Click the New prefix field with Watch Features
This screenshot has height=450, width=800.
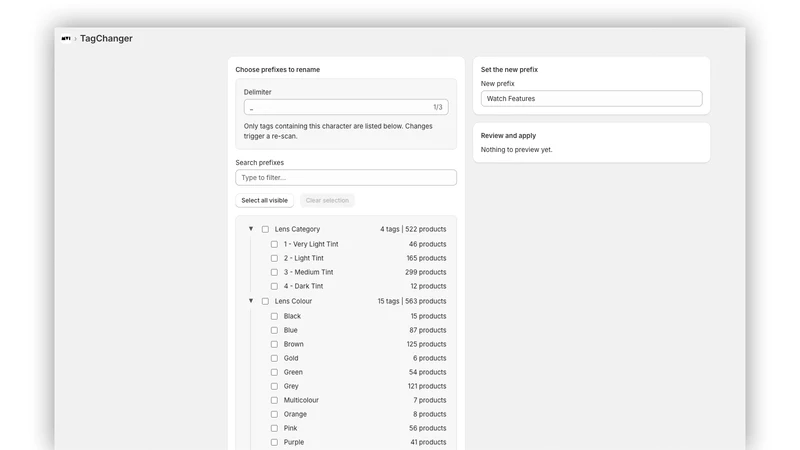pyautogui.click(x=591, y=98)
